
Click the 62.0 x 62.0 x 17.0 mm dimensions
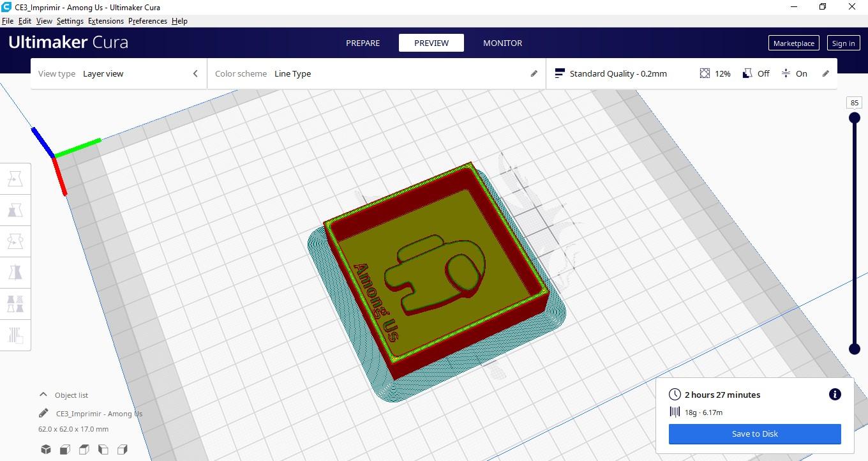tap(73, 429)
